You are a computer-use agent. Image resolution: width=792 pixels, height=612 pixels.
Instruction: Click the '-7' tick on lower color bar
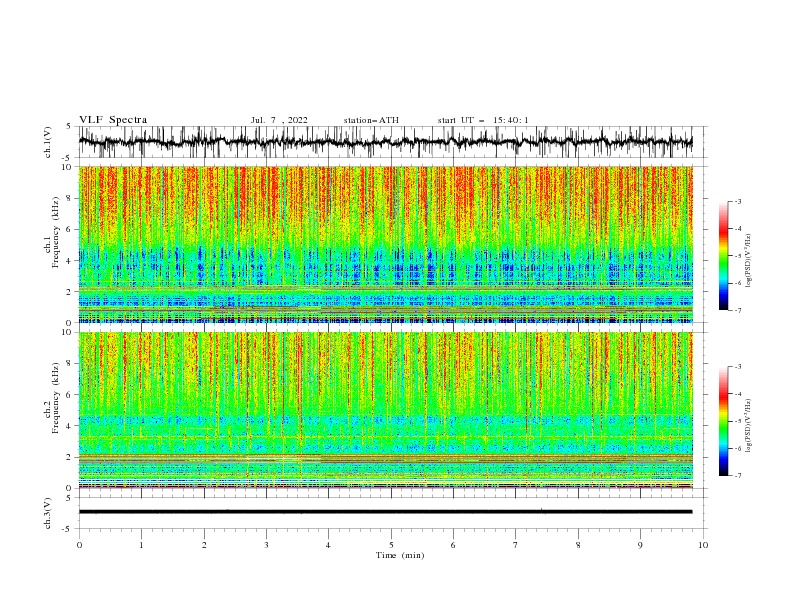(738, 476)
